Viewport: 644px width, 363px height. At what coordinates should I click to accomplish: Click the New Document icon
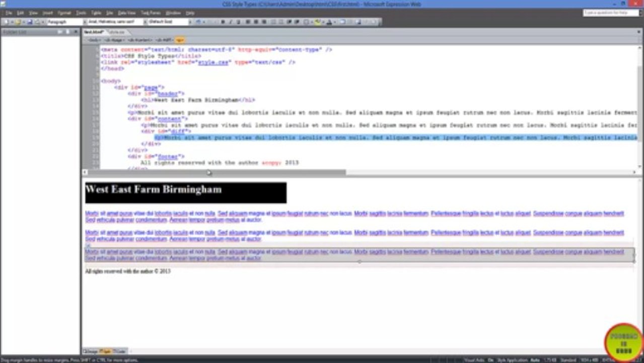(5, 22)
